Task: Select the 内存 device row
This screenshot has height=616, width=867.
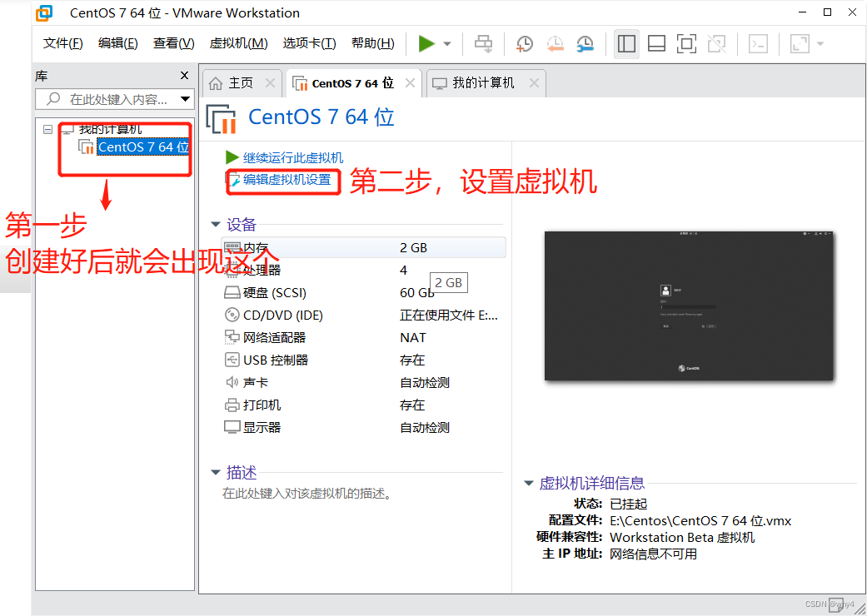Action: coord(363,247)
